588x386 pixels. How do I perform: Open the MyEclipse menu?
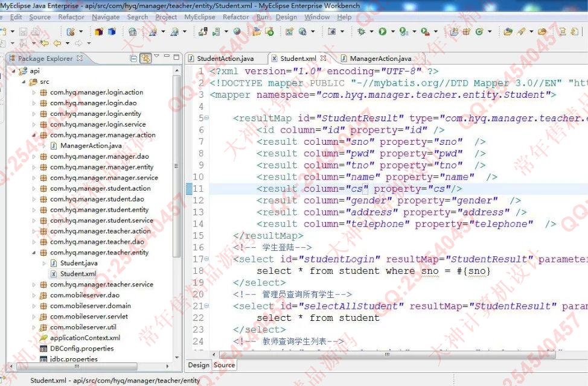[199, 17]
